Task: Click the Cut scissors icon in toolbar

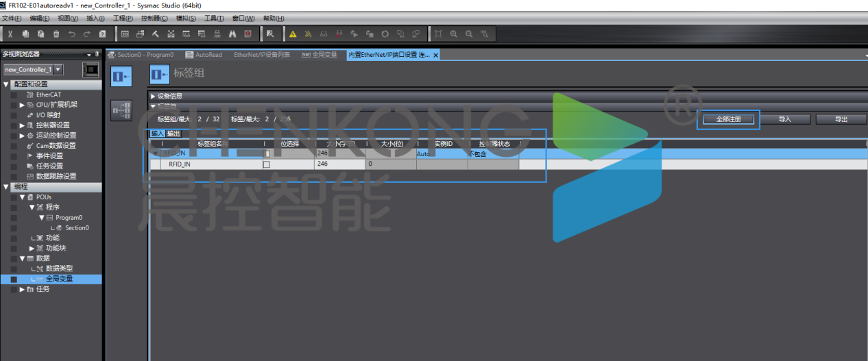Action: click(10, 34)
